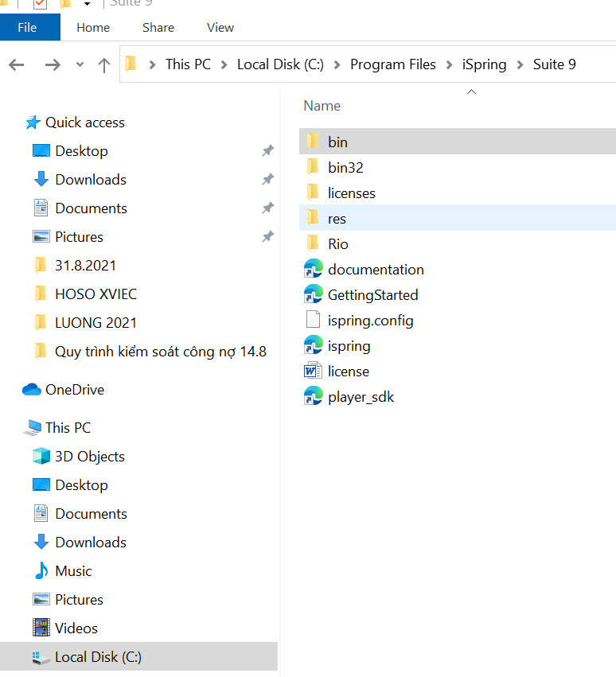Open Videos under This PC
The width and height of the screenshot is (616, 677).
coord(76,628)
